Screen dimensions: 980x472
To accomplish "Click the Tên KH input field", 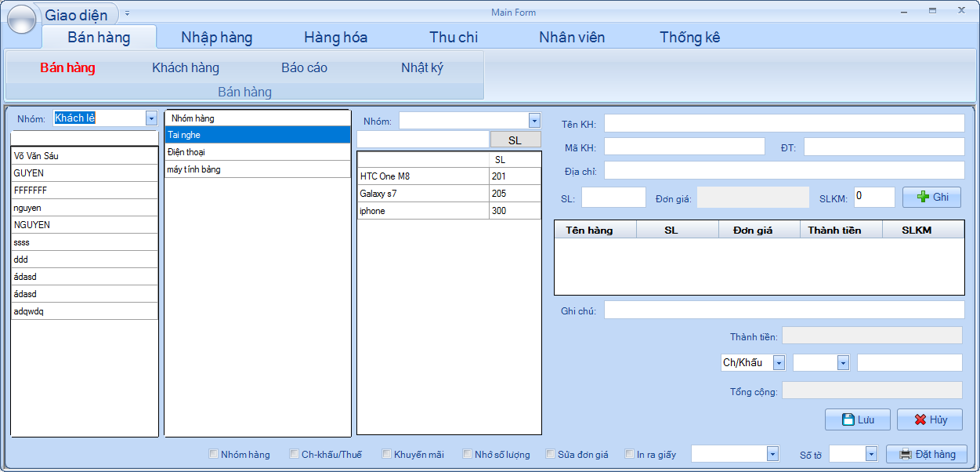I will pos(784,123).
